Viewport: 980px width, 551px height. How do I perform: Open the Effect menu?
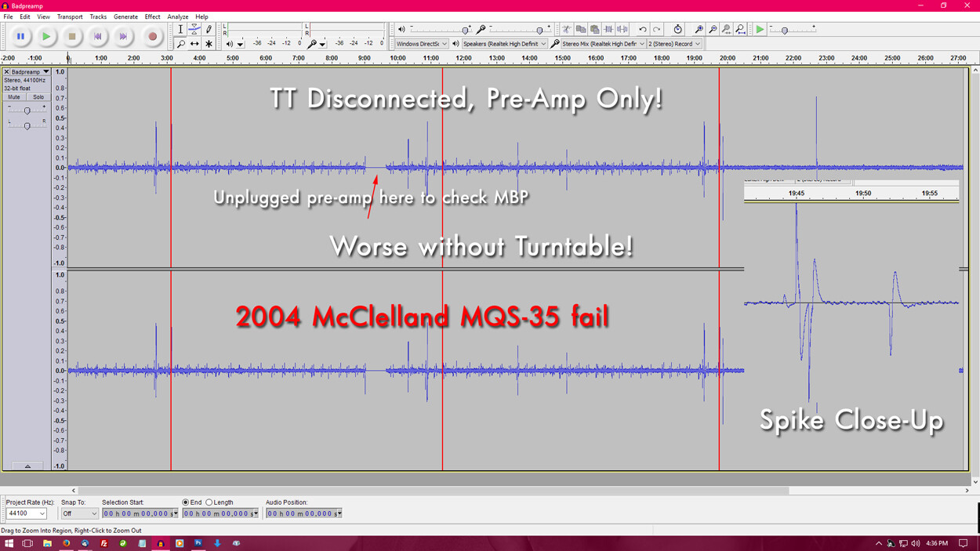pyautogui.click(x=152, y=16)
